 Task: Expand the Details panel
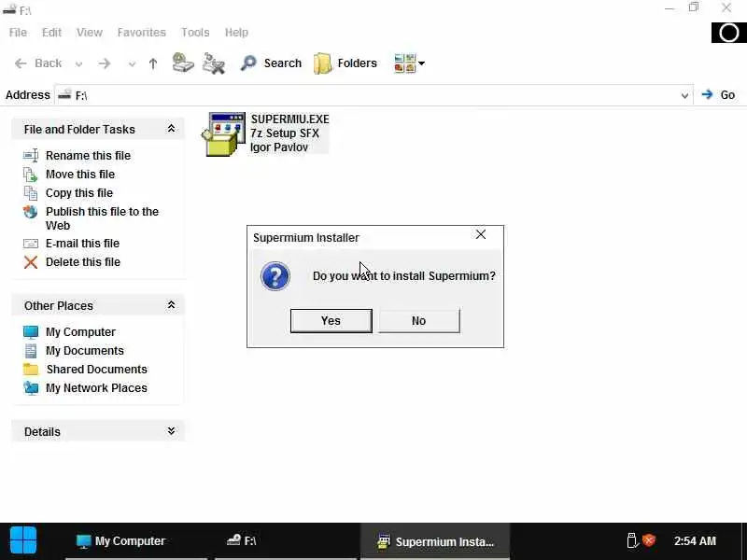click(171, 431)
